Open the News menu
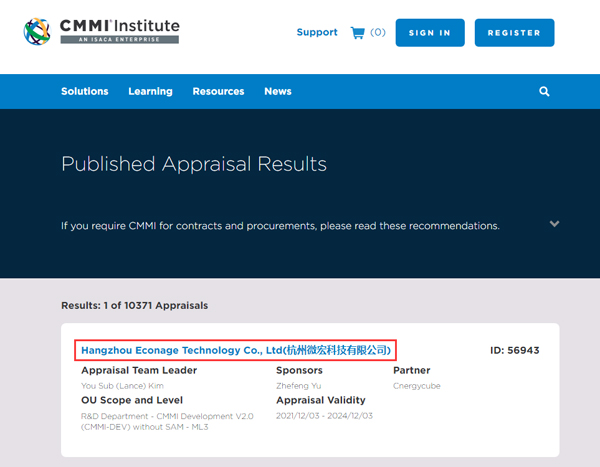 (x=278, y=91)
